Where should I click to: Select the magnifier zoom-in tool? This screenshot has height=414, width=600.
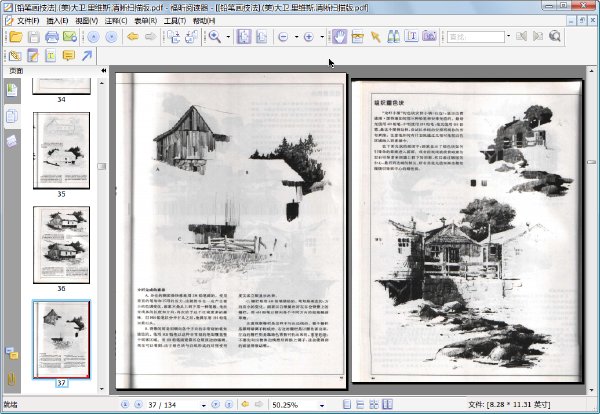click(x=215, y=37)
